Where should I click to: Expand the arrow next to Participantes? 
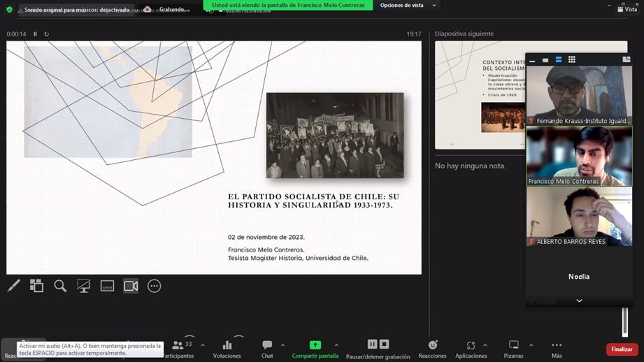coord(203,345)
